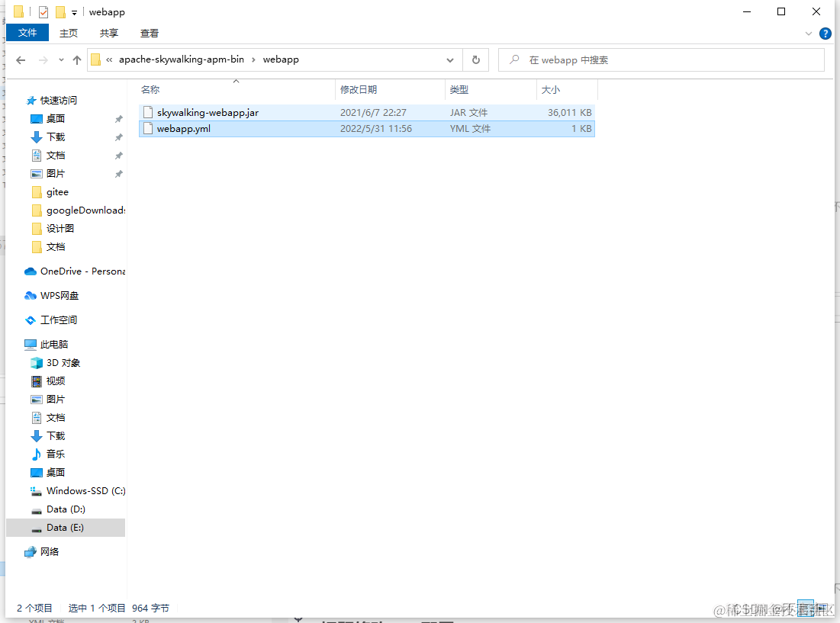Refresh the webapp folder
This screenshot has width=840, height=623.
point(476,60)
